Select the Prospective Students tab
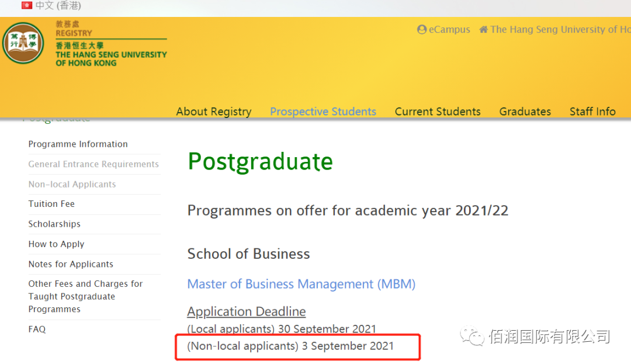This screenshot has width=631, height=364. (x=323, y=111)
